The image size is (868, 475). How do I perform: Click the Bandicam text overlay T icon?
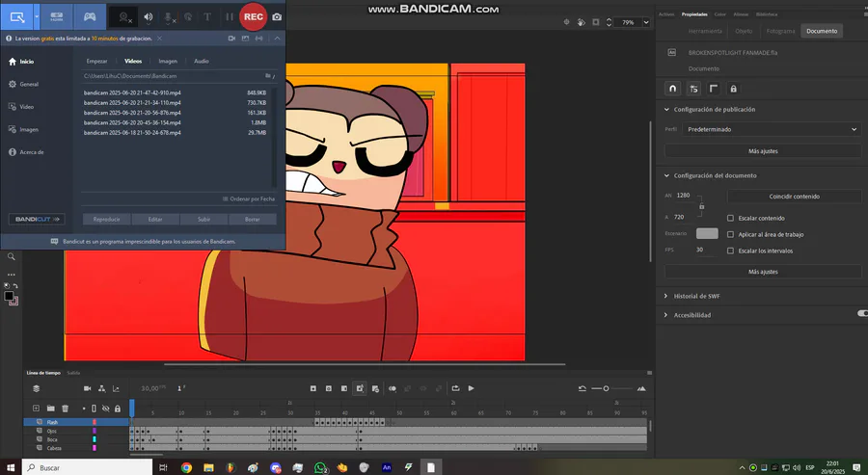(x=207, y=17)
